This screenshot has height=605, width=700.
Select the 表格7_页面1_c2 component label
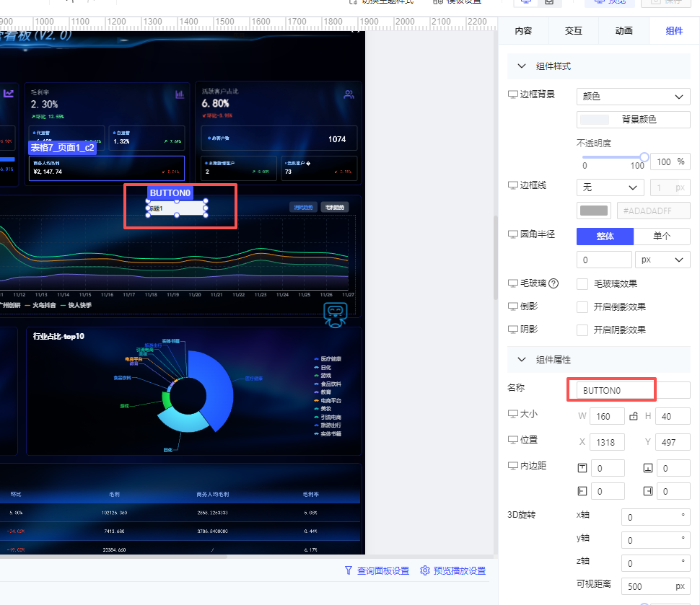coord(63,148)
